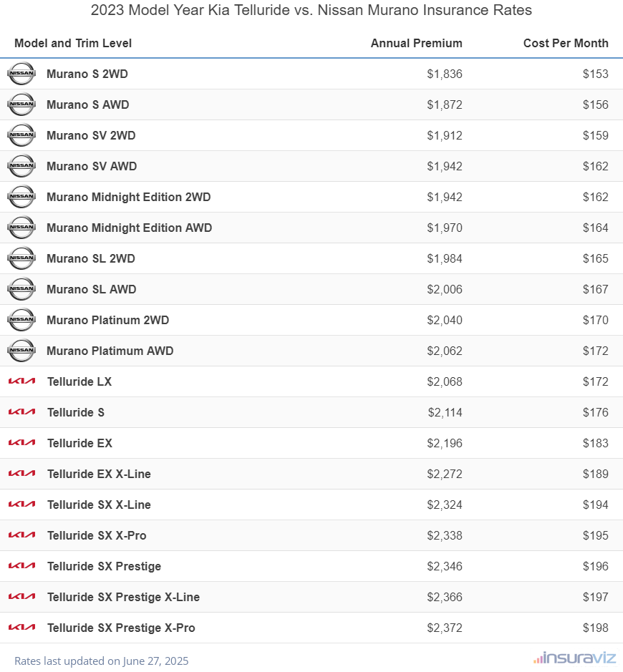Click Kia logo beside Telluride SX Prestige X-Line

click(22, 597)
